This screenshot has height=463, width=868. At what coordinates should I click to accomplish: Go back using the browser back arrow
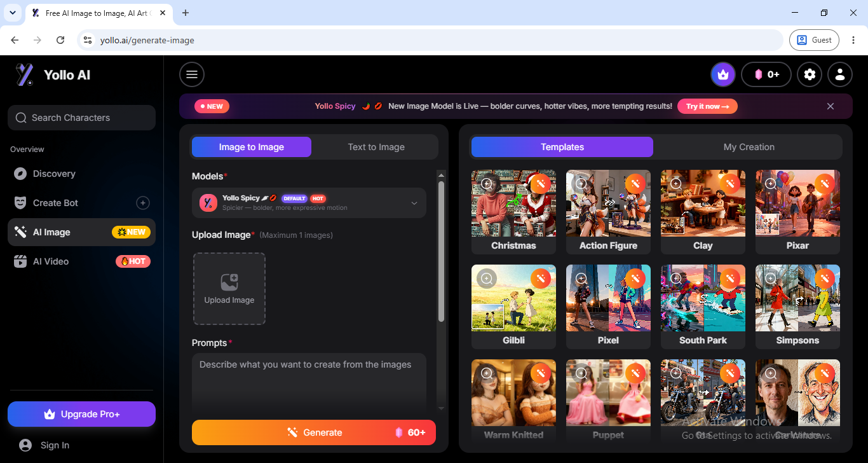point(15,40)
